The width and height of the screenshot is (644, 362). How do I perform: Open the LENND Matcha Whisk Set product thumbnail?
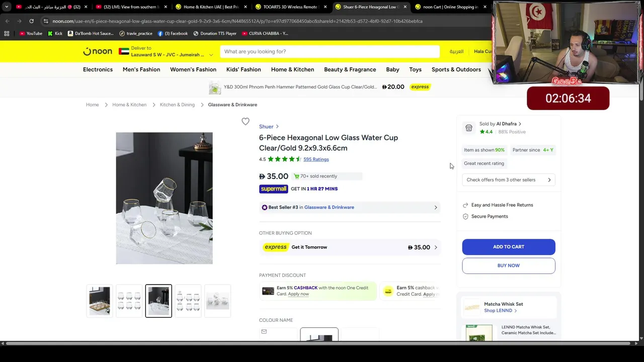point(479,333)
